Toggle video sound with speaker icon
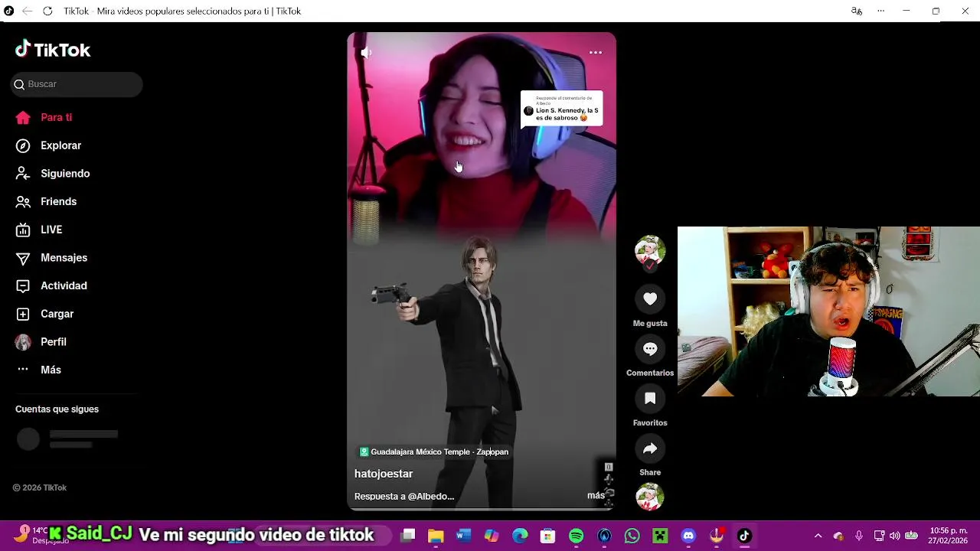This screenshot has width=980, height=551. tap(366, 53)
